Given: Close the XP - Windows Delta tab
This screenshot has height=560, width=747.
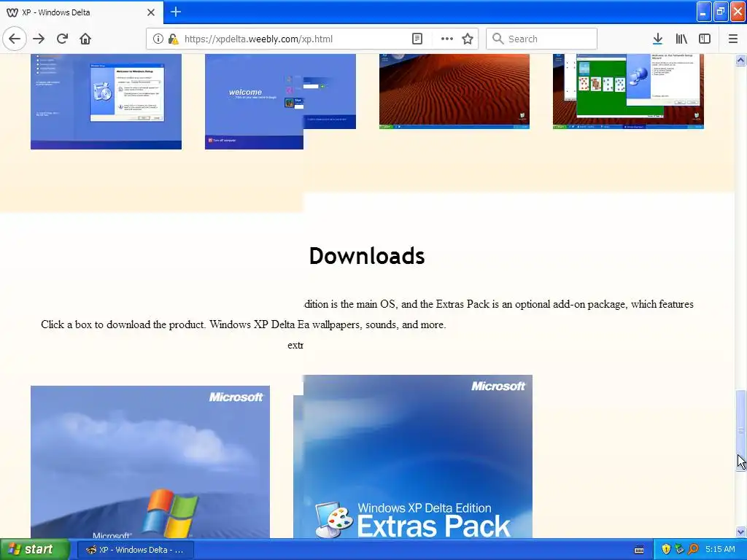Looking at the screenshot, I should tap(151, 12).
